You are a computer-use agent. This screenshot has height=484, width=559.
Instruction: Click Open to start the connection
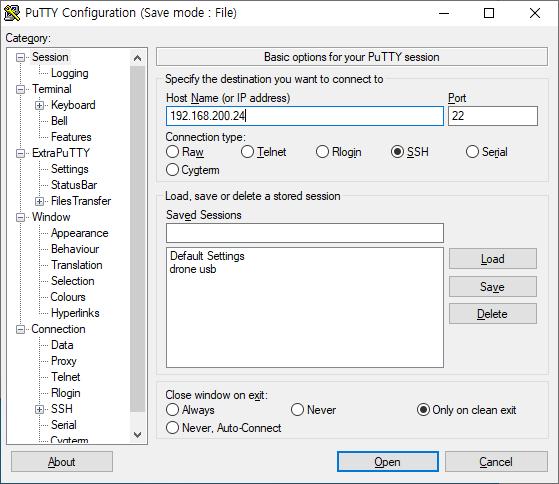click(388, 462)
